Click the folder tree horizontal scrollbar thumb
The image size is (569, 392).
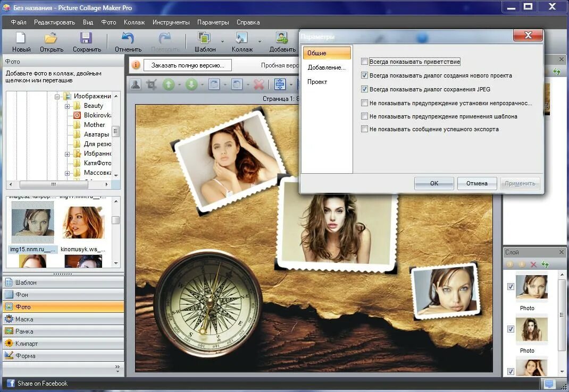click(54, 184)
